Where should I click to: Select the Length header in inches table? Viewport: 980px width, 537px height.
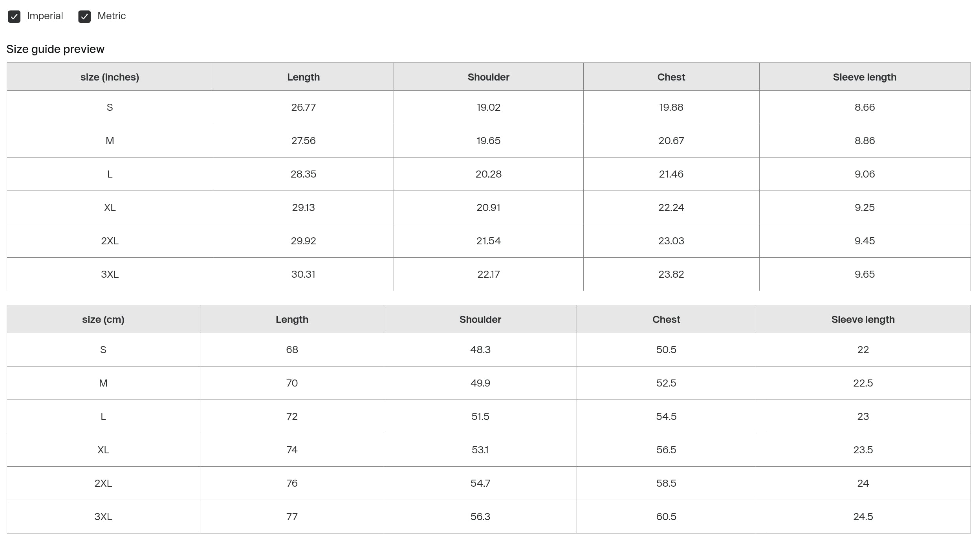pos(303,77)
